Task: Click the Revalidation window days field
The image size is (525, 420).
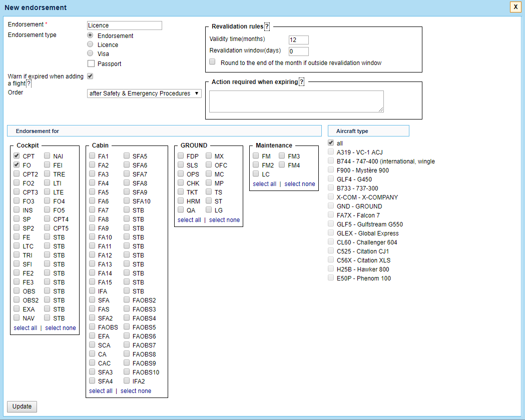Action: coord(299,51)
